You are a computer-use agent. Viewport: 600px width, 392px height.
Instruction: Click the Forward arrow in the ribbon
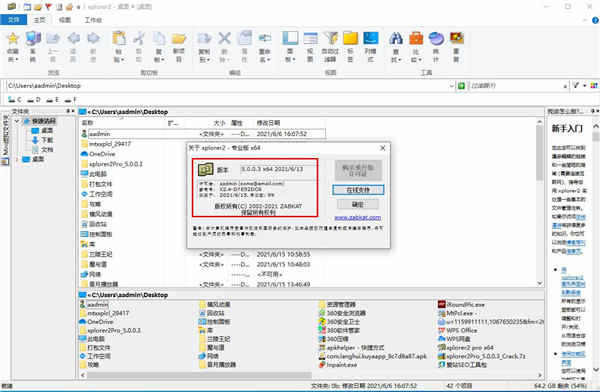[x=93, y=47]
